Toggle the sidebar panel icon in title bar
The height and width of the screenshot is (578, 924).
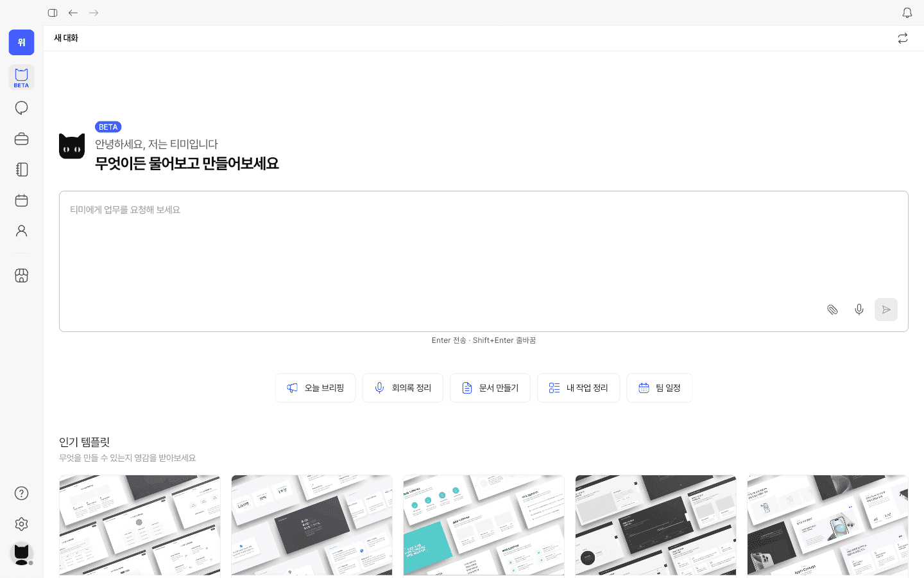[x=53, y=13]
